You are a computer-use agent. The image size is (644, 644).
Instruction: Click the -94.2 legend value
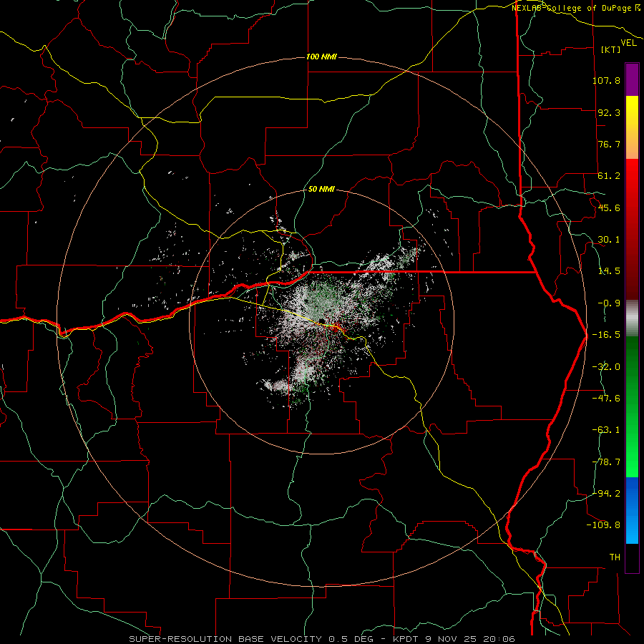coord(606,494)
